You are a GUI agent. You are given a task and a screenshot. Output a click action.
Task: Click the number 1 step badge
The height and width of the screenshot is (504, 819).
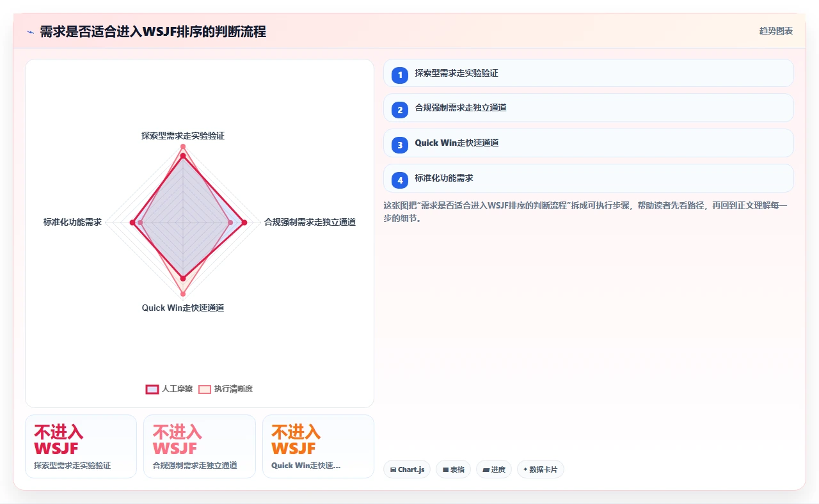point(400,74)
